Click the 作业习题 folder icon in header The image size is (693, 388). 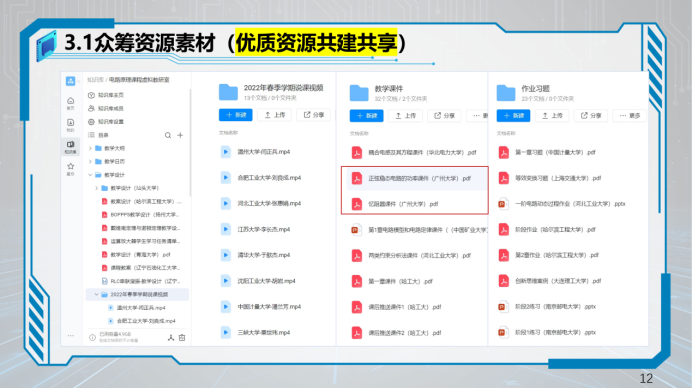[x=506, y=93]
